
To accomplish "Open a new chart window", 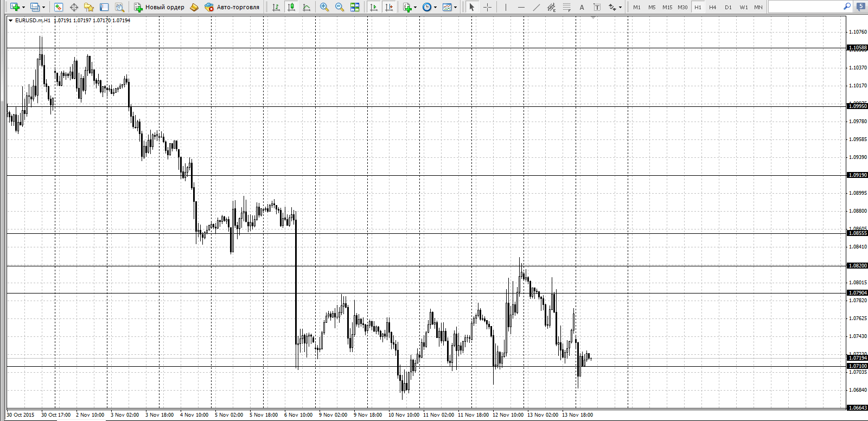I will (15, 7).
